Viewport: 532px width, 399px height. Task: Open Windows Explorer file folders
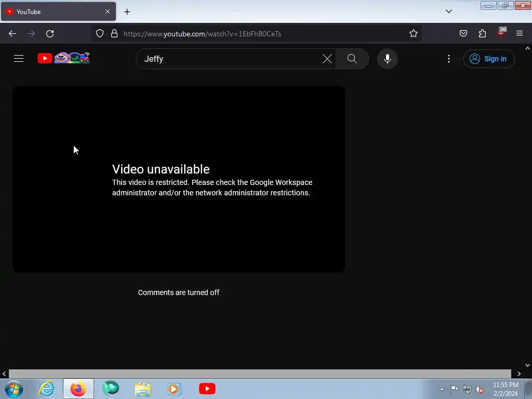[x=143, y=389]
